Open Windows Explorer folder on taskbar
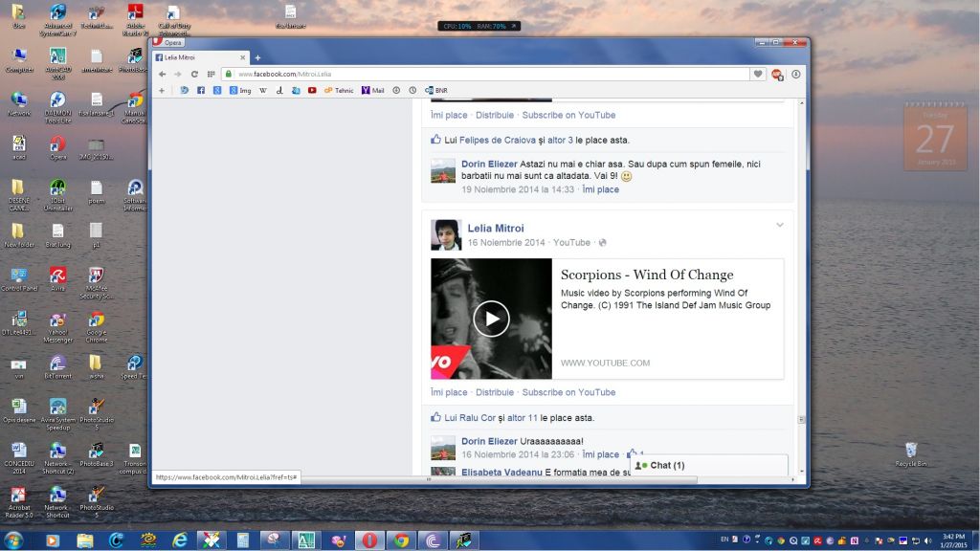Viewport: 980px width, 551px height. (x=84, y=540)
